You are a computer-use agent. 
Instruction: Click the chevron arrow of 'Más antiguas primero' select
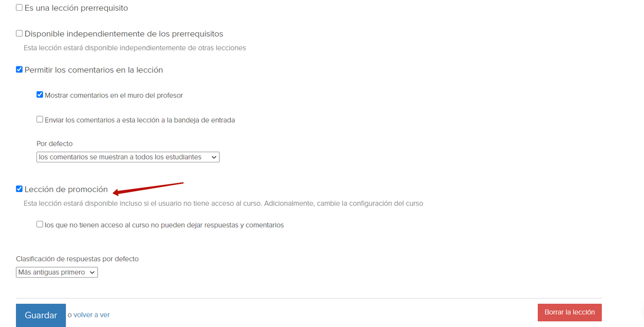coord(92,272)
